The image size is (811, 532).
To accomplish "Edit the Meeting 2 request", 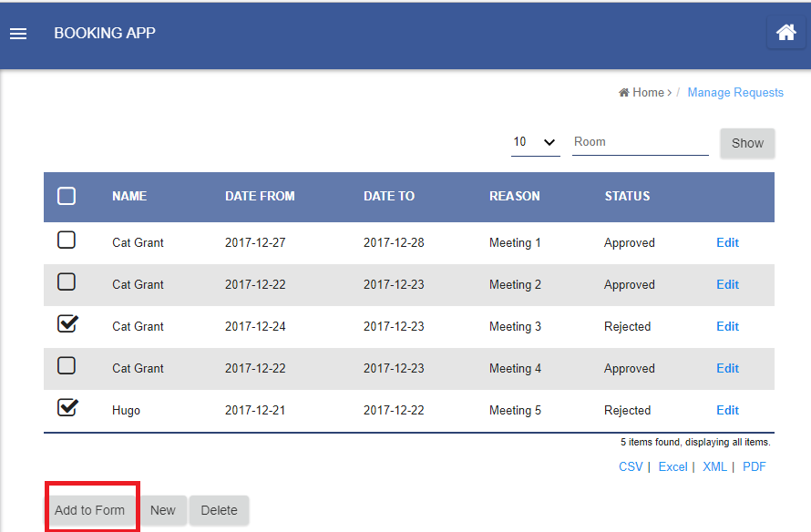I will point(727,284).
